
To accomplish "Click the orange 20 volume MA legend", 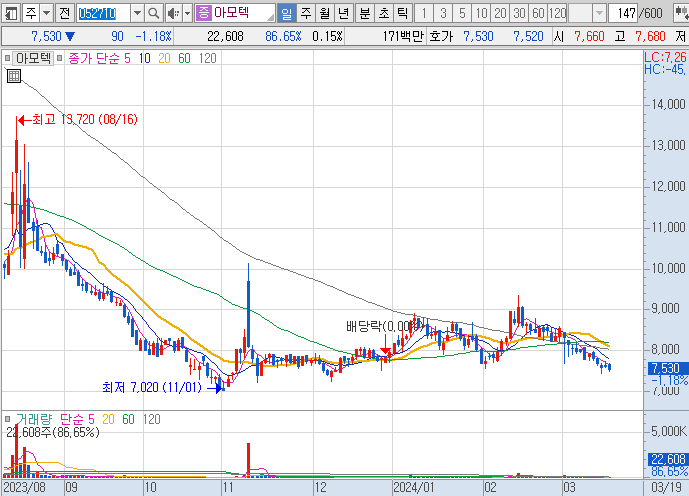I will click(x=108, y=419).
